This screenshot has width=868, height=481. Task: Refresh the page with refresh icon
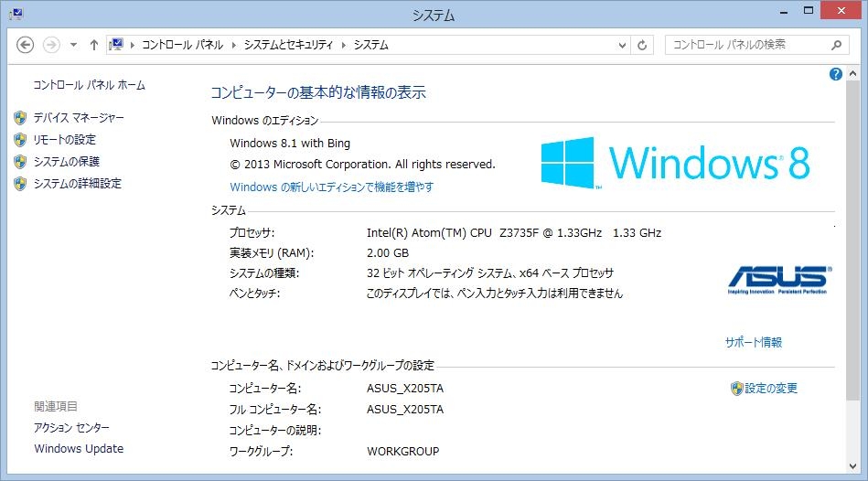click(x=642, y=46)
